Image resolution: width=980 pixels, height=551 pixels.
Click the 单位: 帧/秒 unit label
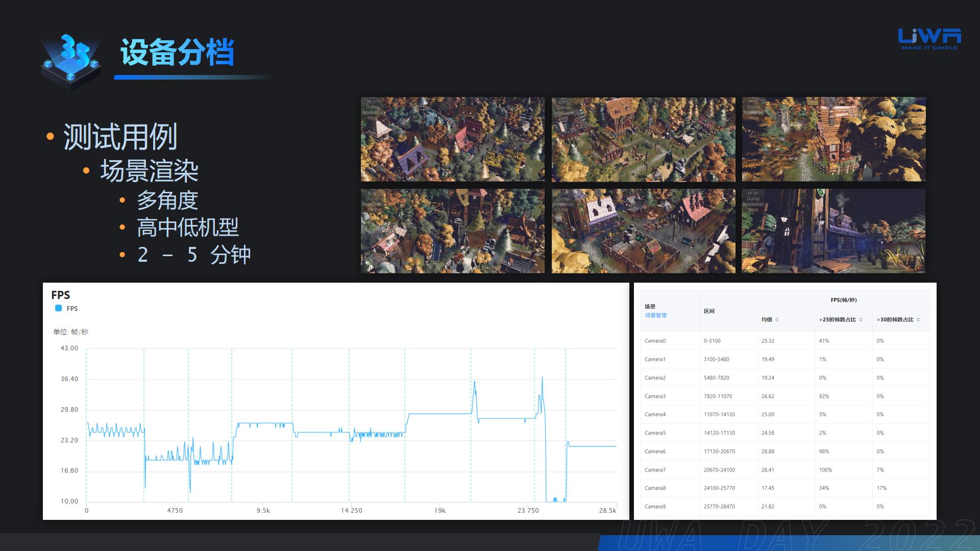click(x=70, y=332)
